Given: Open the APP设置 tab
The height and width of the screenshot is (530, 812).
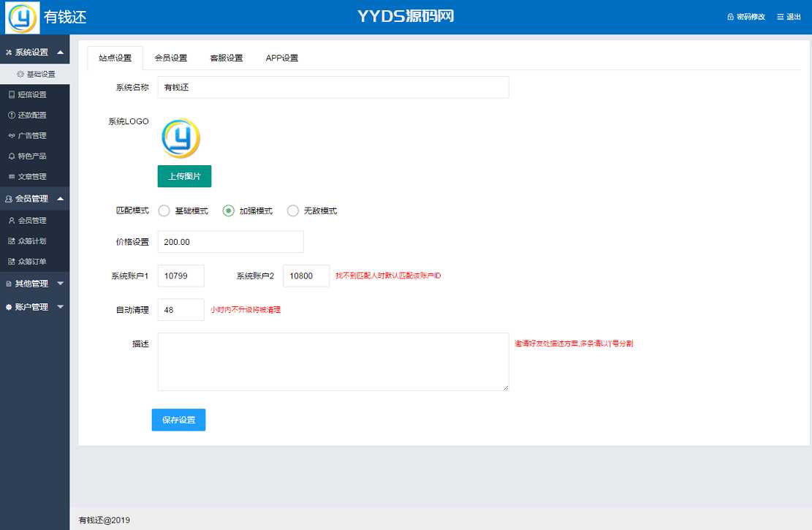Looking at the screenshot, I should click(x=281, y=58).
